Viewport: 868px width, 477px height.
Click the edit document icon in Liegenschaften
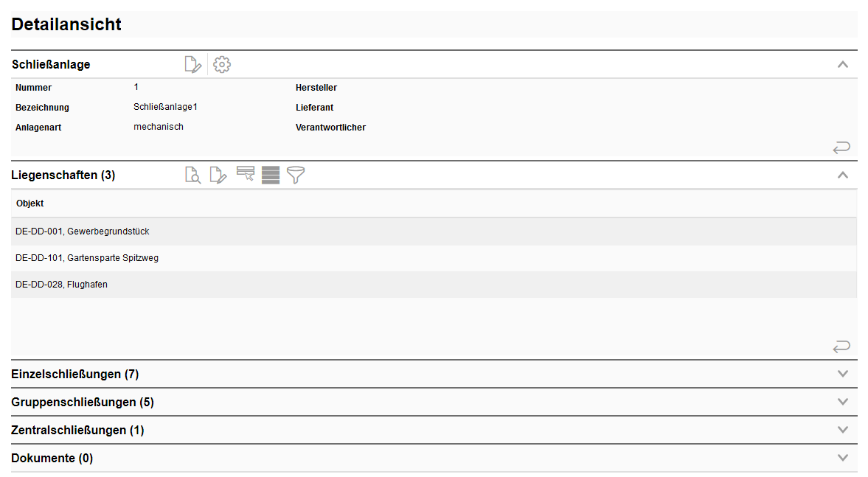click(218, 175)
